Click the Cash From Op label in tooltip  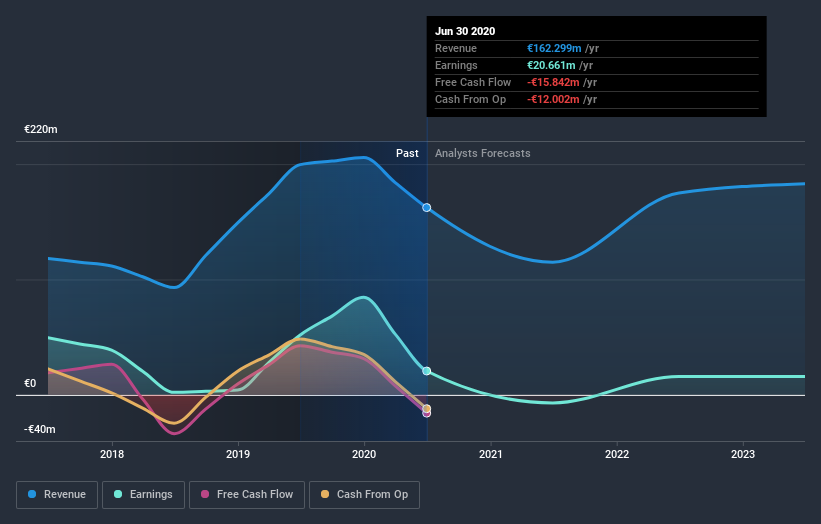point(470,99)
